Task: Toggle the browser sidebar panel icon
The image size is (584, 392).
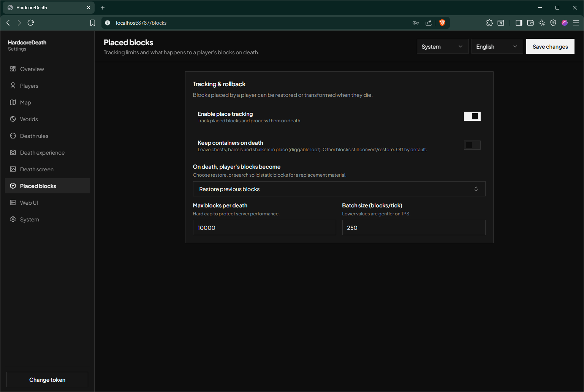Action: [519, 23]
